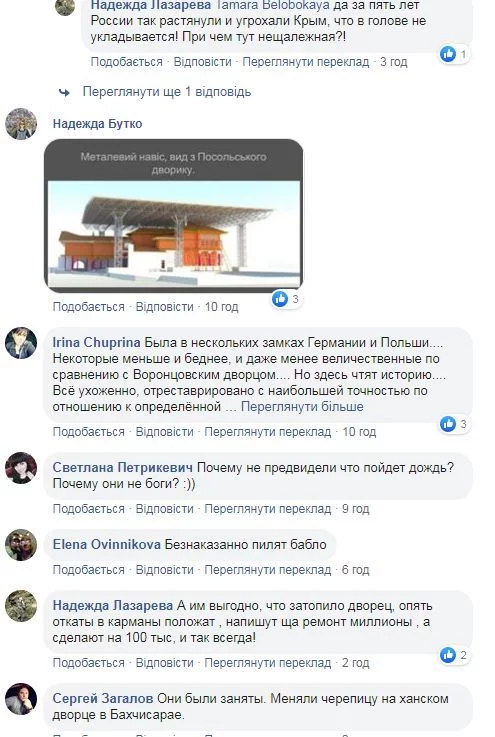
Task: Open Elena Ovinnikova's profile avatar
Action: 21,545
